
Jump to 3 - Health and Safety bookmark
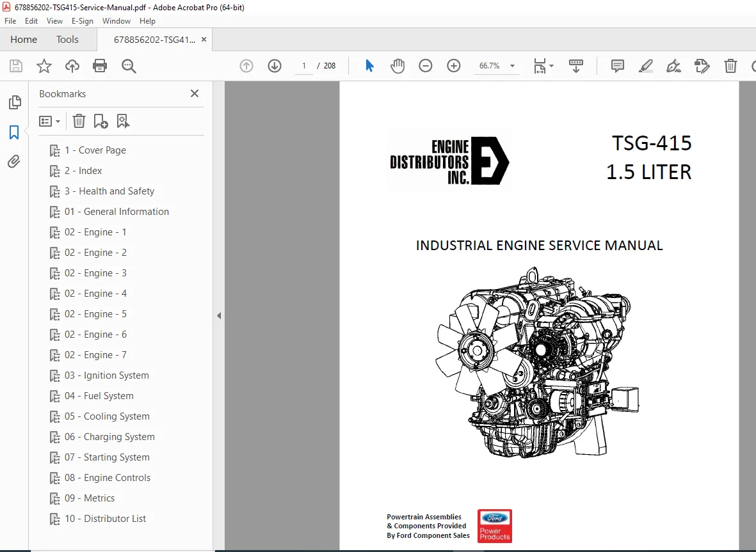pyautogui.click(x=109, y=191)
